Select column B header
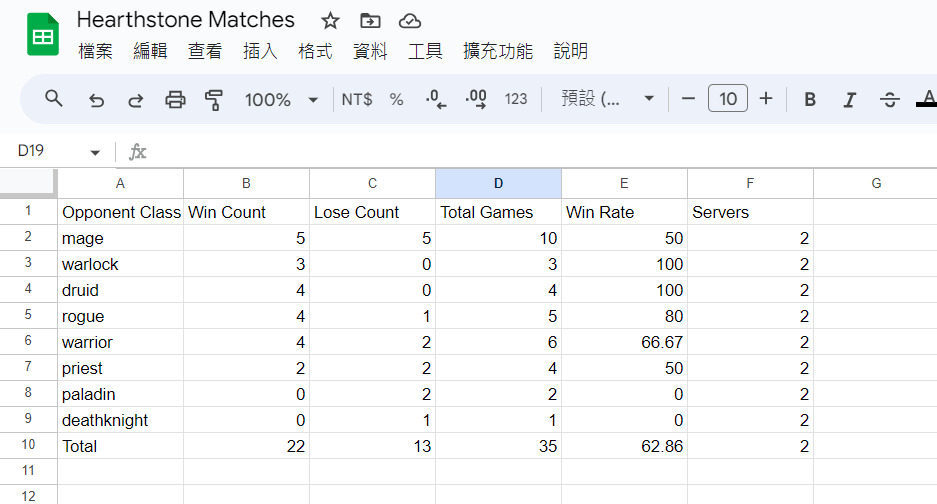The image size is (937, 504). [246, 184]
